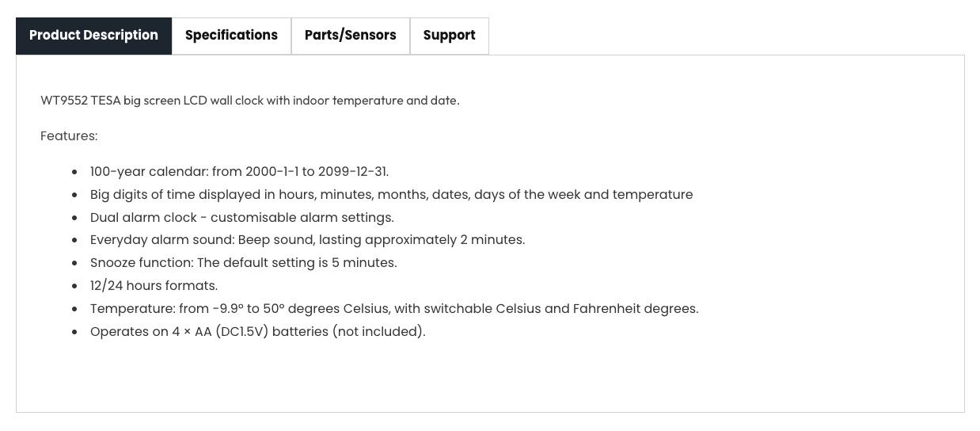Click the 'Big digits of time' feature line
The width and height of the screenshot is (980, 431).
[391, 195]
